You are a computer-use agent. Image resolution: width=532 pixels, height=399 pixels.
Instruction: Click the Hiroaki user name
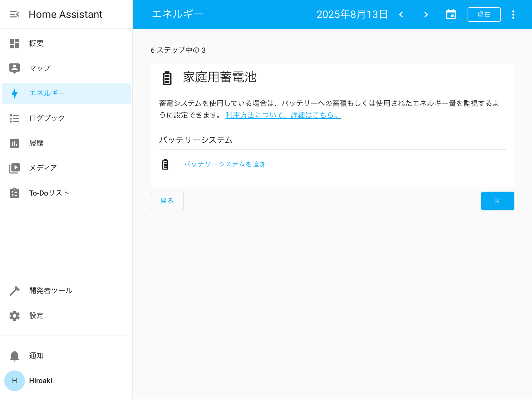click(x=41, y=381)
